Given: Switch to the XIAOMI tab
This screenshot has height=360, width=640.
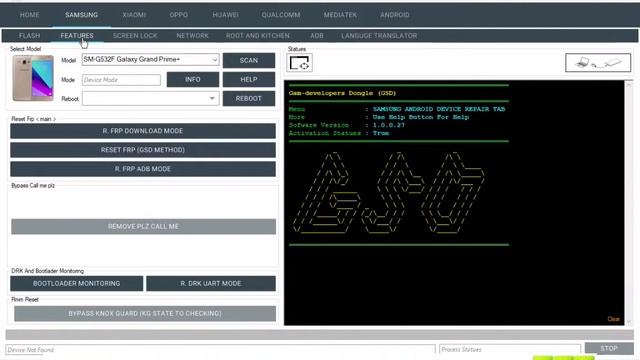Looking at the screenshot, I should [x=134, y=15].
